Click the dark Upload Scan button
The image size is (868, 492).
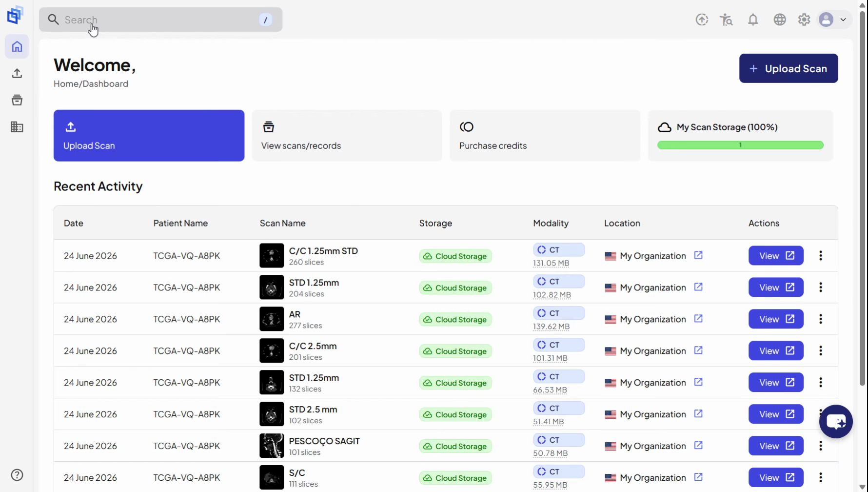[789, 68]
